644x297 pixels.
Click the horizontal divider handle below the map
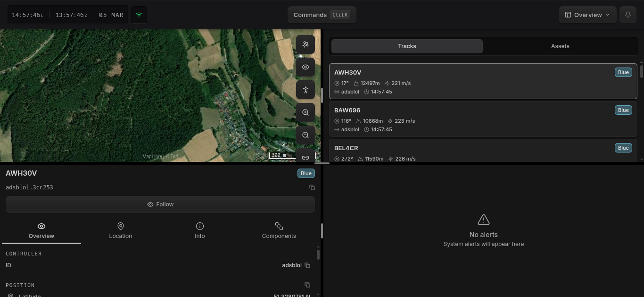322,163
